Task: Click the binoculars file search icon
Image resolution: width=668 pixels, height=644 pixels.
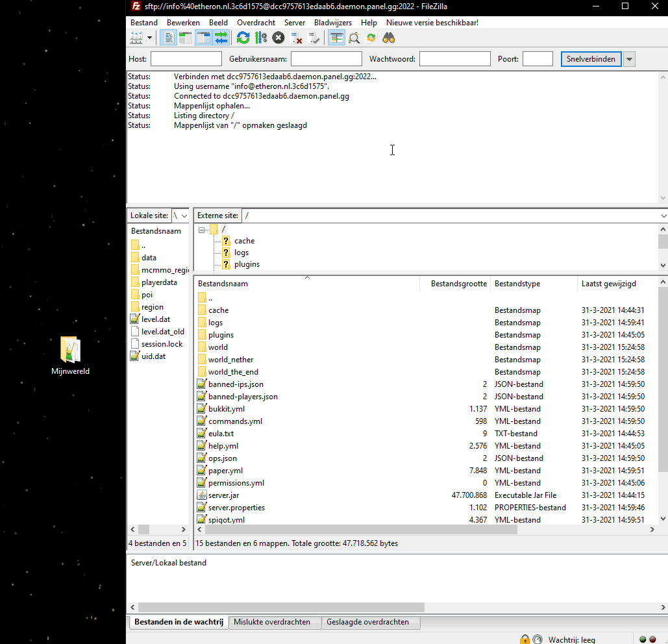Action: [x=389, y=38]
